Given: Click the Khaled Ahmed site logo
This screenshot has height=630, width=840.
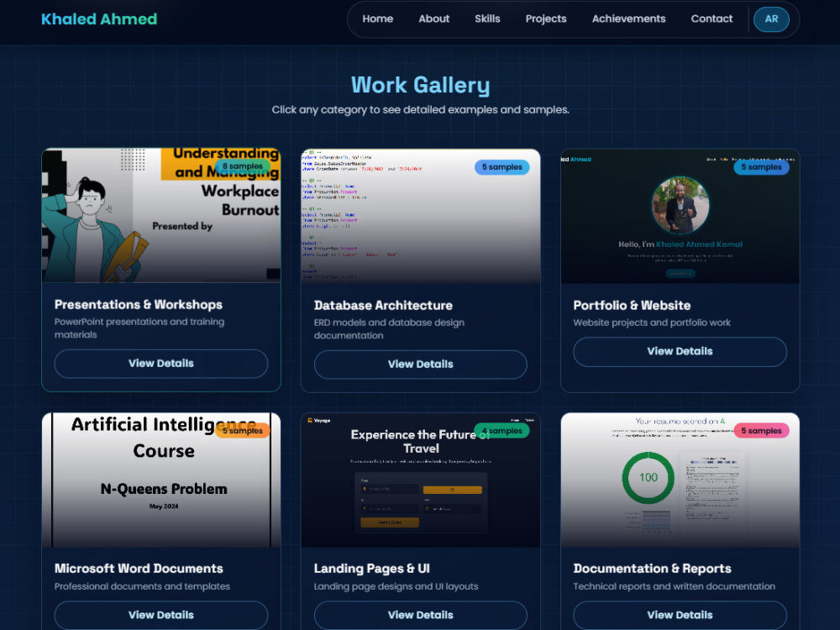Looking at the screenshot, I should pos(99,19).
